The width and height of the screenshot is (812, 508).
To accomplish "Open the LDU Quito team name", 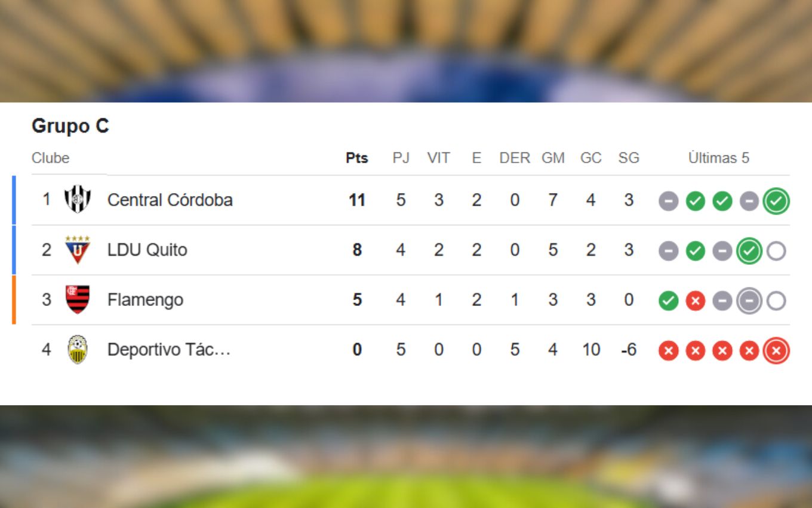I will pos(147,250).
